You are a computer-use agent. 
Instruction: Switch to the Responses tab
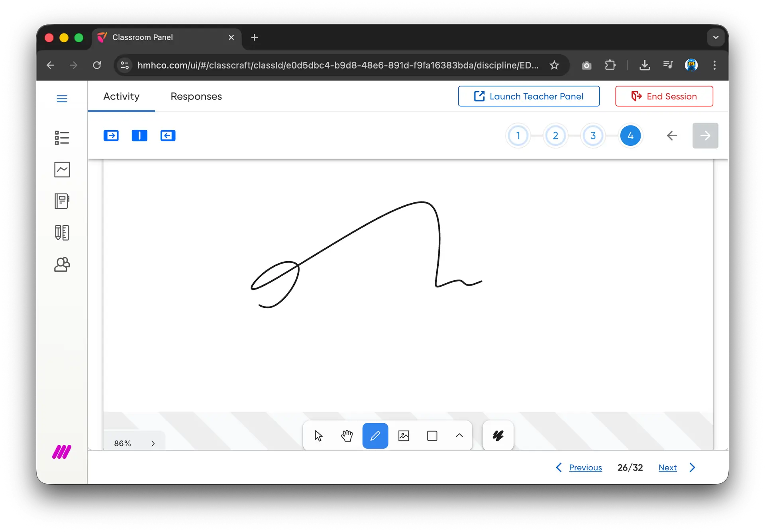[196, 96]
